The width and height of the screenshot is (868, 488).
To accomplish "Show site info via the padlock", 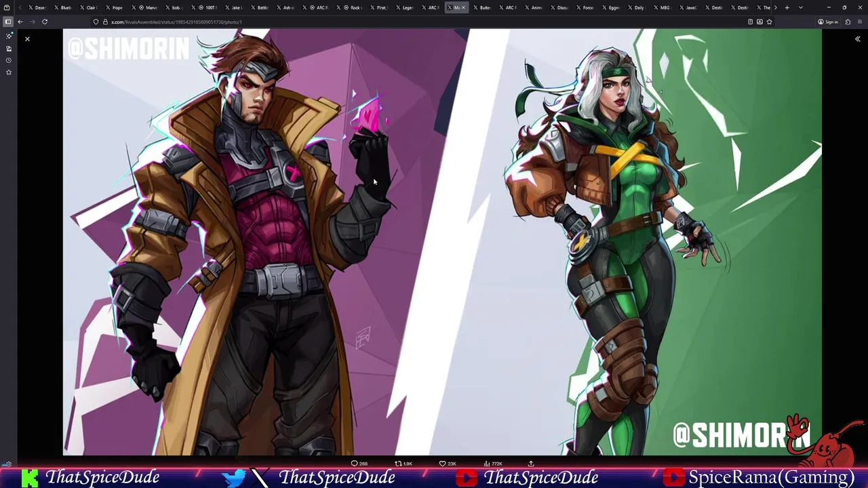I will 105,22.
